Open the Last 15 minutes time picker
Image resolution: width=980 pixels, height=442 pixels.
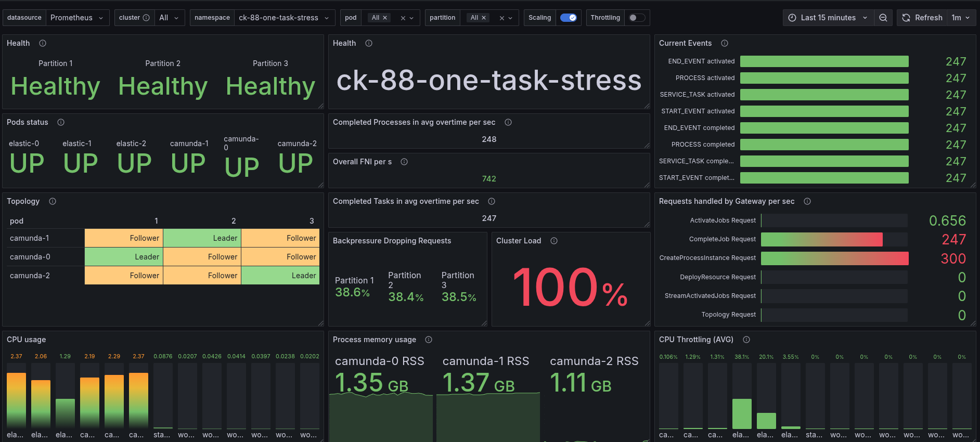(x=828, y=18)
